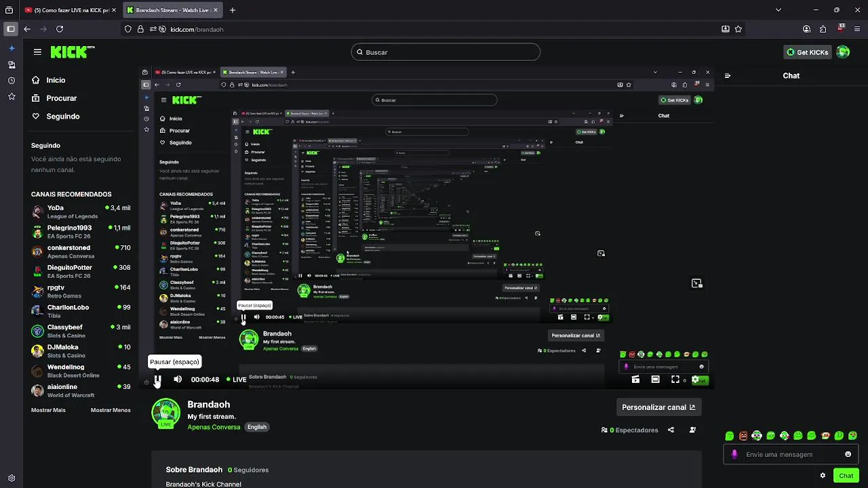This screenshot has height=488, width=868.
Task: Open history clock icon in browser sidebar
Action: click(x=12, y=81)
